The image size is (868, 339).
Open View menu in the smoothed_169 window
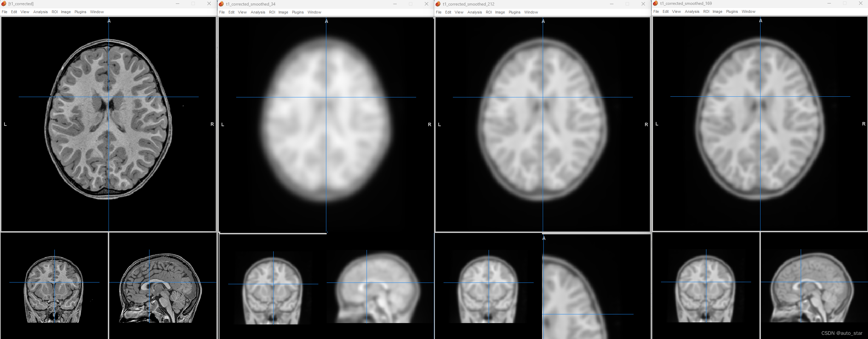point(677,11)
